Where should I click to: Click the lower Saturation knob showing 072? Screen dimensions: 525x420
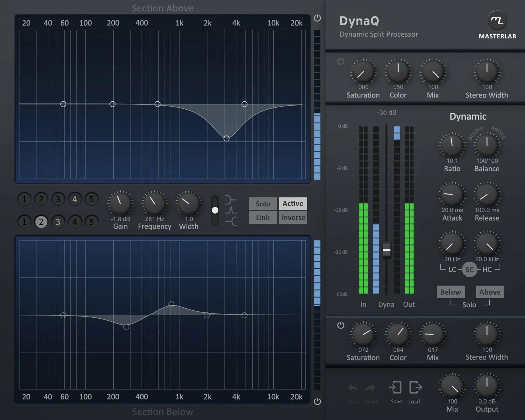coord(363,334)
